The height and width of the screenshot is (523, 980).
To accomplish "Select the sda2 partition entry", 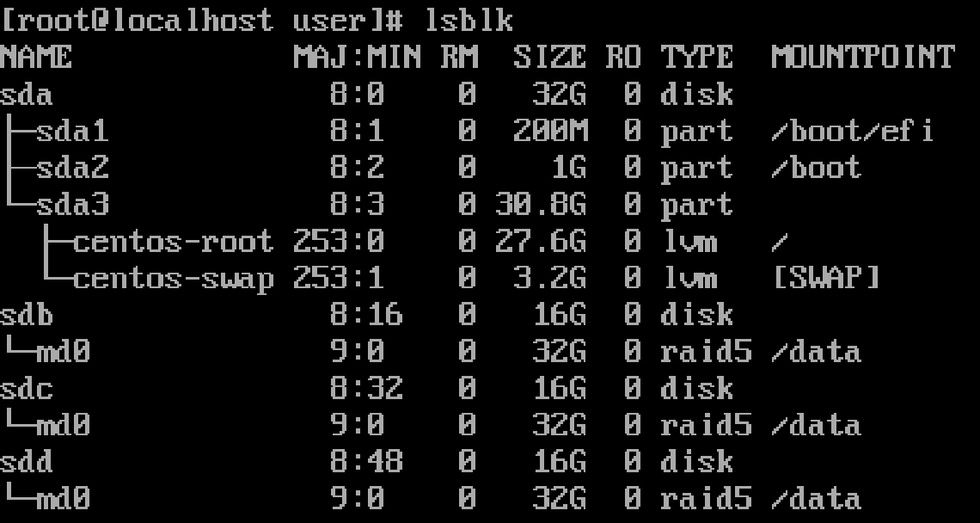I will (72, 168).
